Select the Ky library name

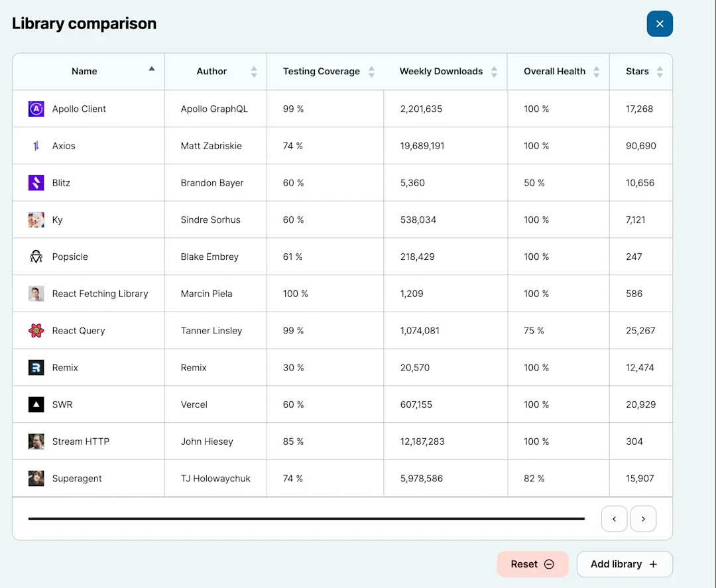click(57, 219)
